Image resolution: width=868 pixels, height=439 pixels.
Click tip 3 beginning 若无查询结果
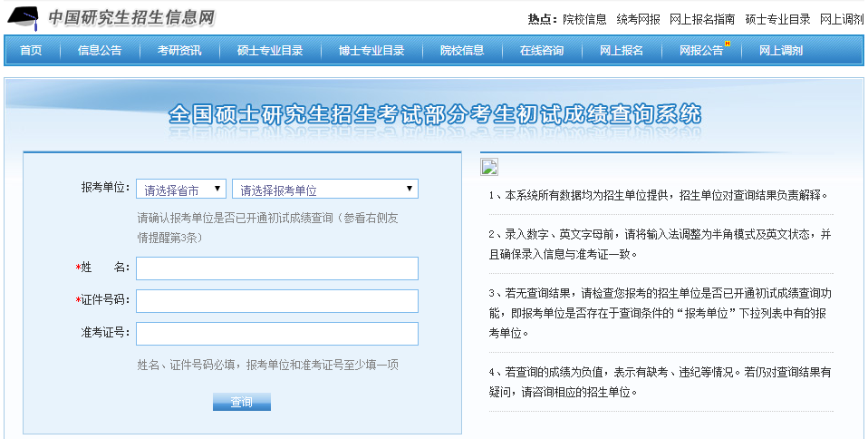coord(660,313)
